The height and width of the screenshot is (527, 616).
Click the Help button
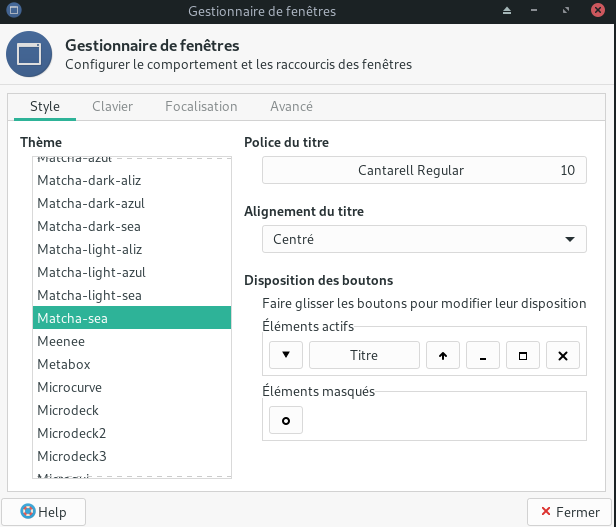[44, 512]
